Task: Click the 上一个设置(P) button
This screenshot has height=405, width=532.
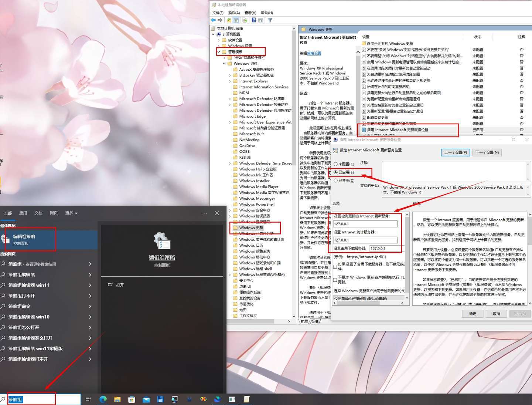Action: click(456, 152)
